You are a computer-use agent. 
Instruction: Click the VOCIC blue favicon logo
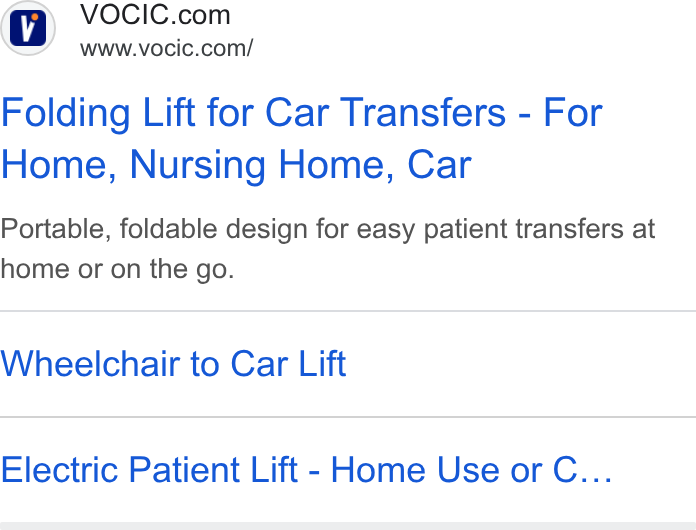coord(28,28)
